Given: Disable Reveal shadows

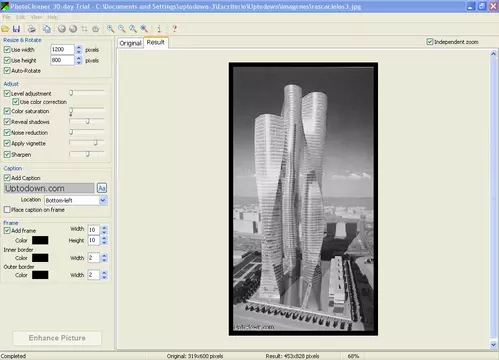Looking at the screenshot, I should tap(7, 122).
